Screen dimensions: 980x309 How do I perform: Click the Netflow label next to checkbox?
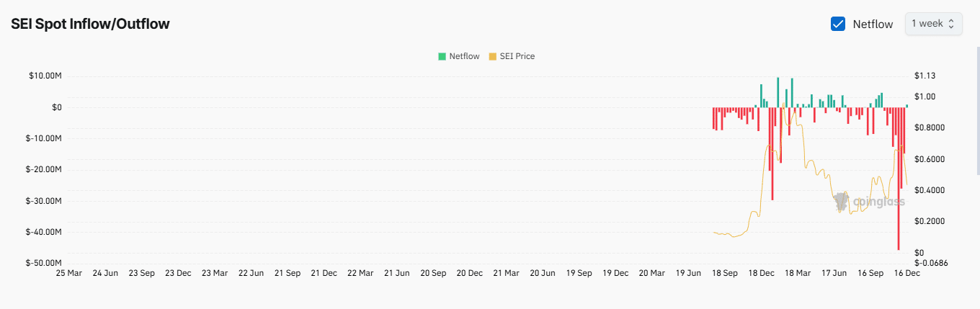(x=873, y=24)
